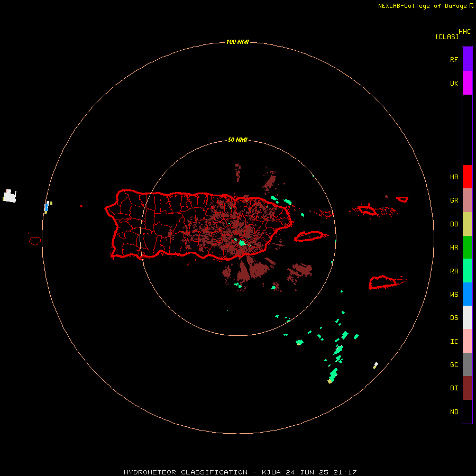476x476 pixels.
Task: Click the small Mona island outline at far west
Action: tap(35, 241)
